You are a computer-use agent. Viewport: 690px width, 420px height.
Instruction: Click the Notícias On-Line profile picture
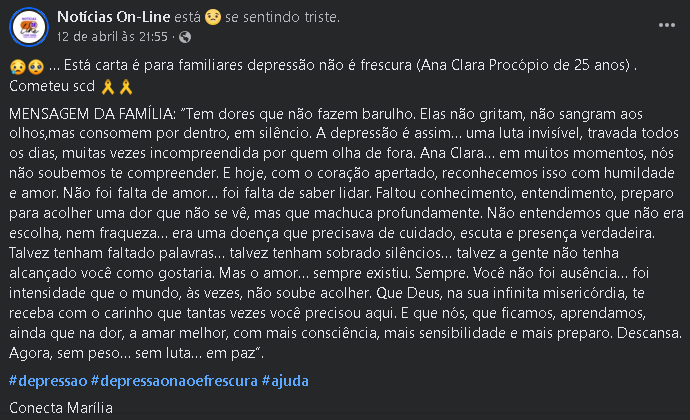(29, 27)
